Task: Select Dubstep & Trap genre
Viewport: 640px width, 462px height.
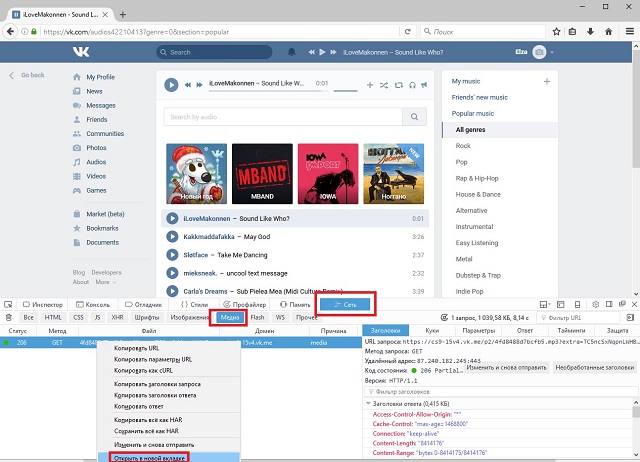Action: 478,275
